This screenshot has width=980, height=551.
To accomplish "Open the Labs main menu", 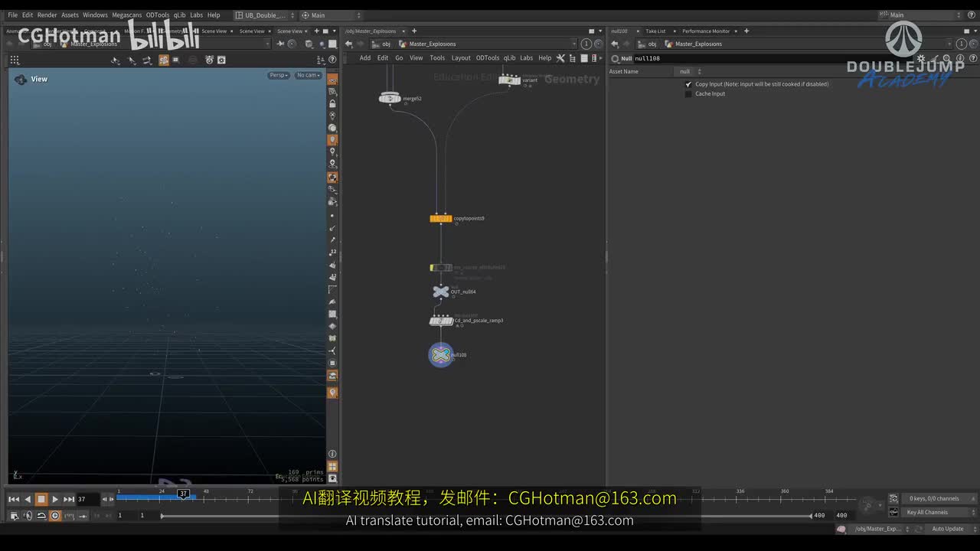I will pos(197,15).
